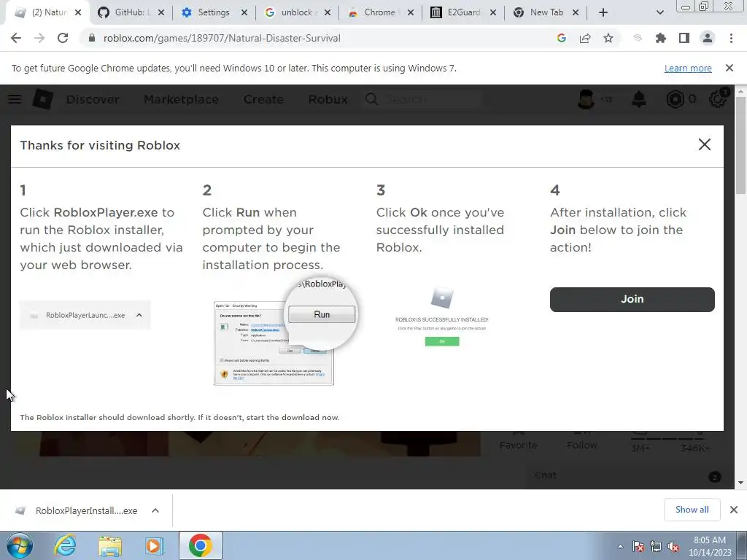Open Create in Roblox navigation
The image size is (747, 560).
(x=263, y=99)
